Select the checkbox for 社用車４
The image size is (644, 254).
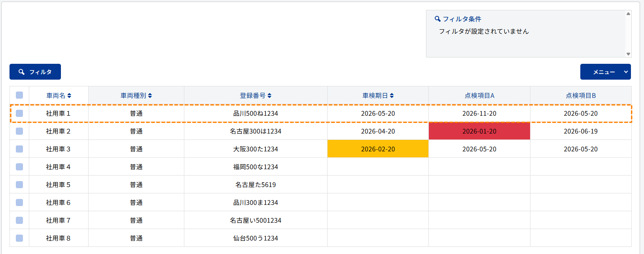coord(19,167)
